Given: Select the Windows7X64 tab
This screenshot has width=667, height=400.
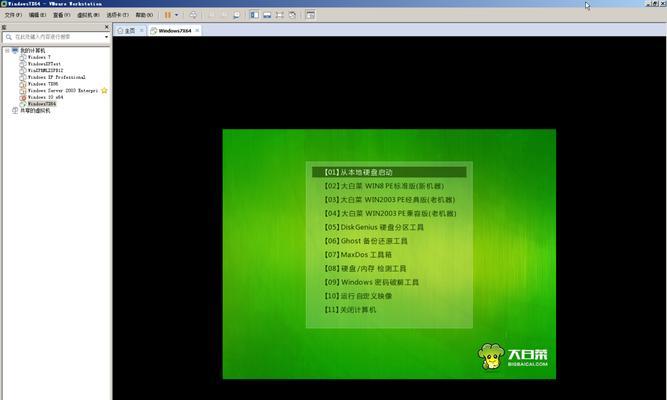Looking at the screenshot, I should [175, 31].
